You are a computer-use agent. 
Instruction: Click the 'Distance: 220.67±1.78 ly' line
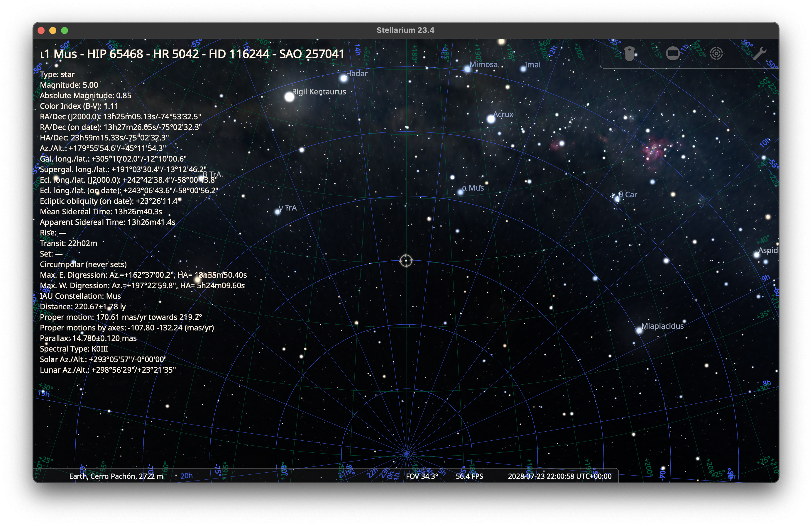coord(82,307)
